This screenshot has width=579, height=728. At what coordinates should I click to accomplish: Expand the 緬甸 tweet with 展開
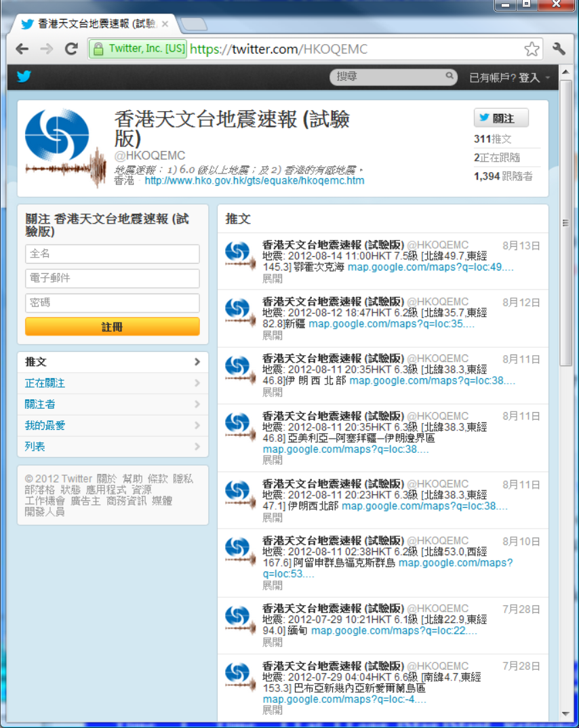273,642
